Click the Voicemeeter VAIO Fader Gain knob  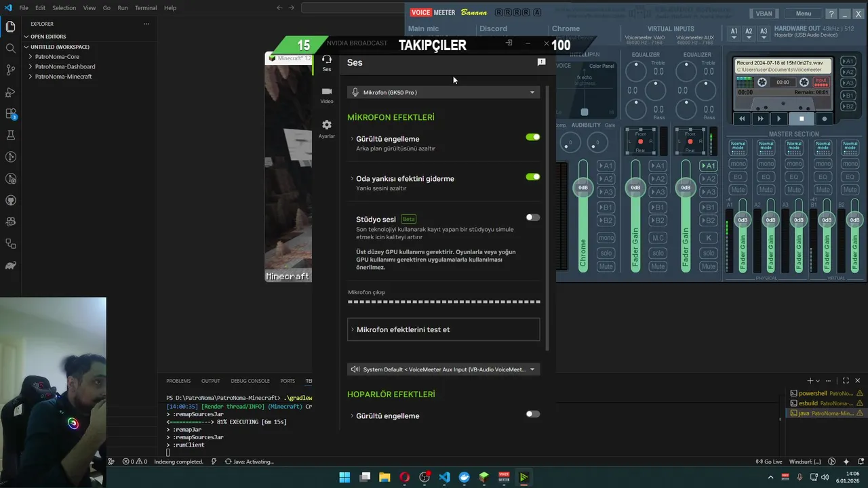[635, 187]
